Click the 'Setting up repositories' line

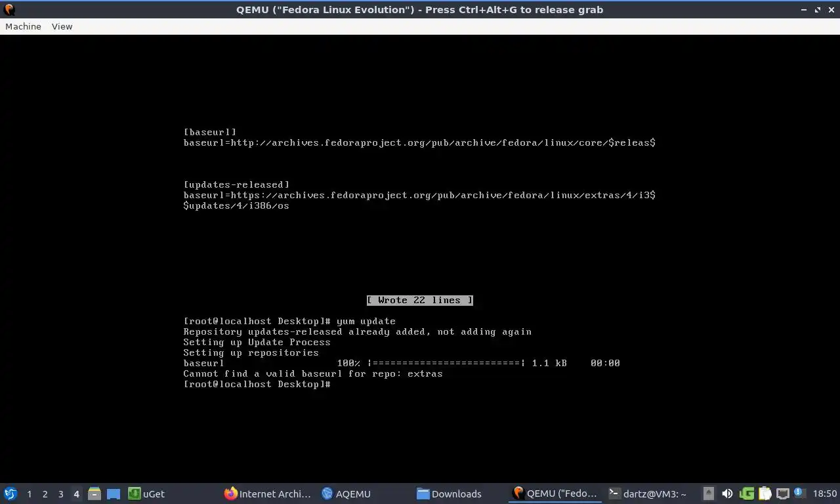point(251,352)
